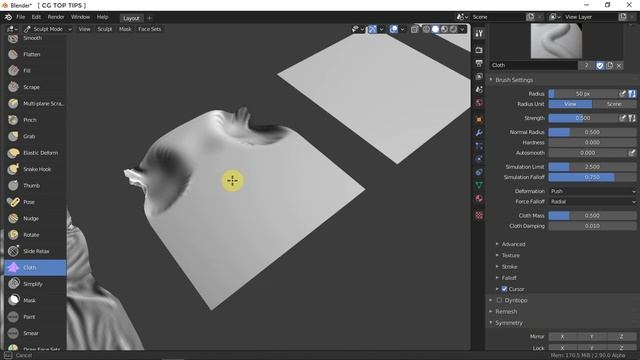Toggle the Cursor checkbox

tap(504, 289)
